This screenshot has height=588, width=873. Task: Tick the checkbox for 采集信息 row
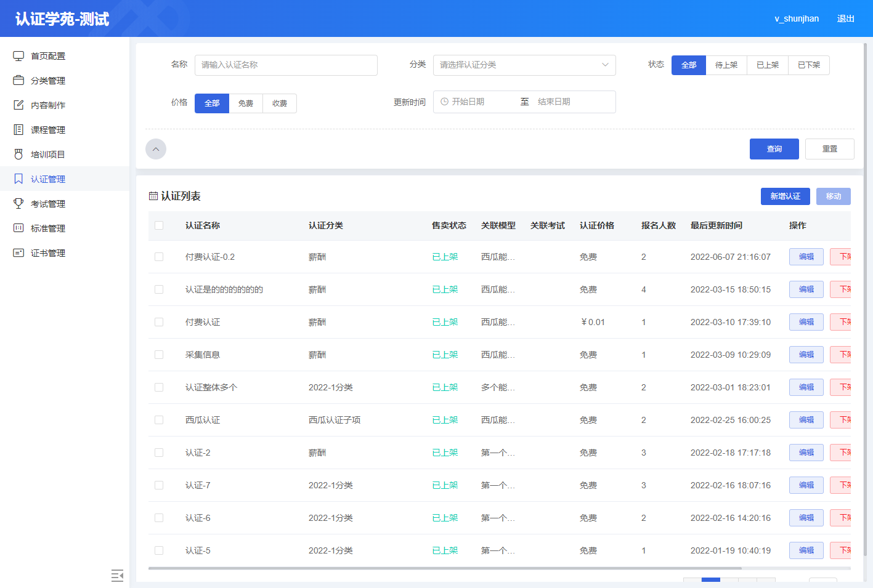click(x=159, y=355)
